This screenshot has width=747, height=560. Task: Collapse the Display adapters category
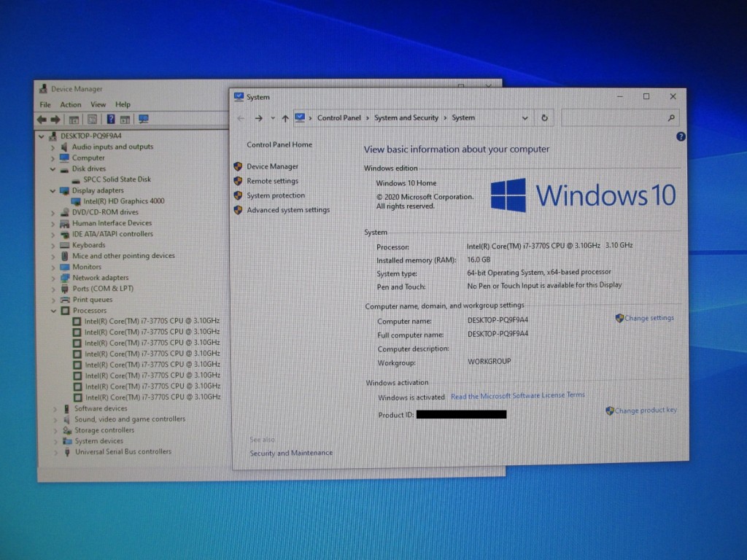point(53,191)
